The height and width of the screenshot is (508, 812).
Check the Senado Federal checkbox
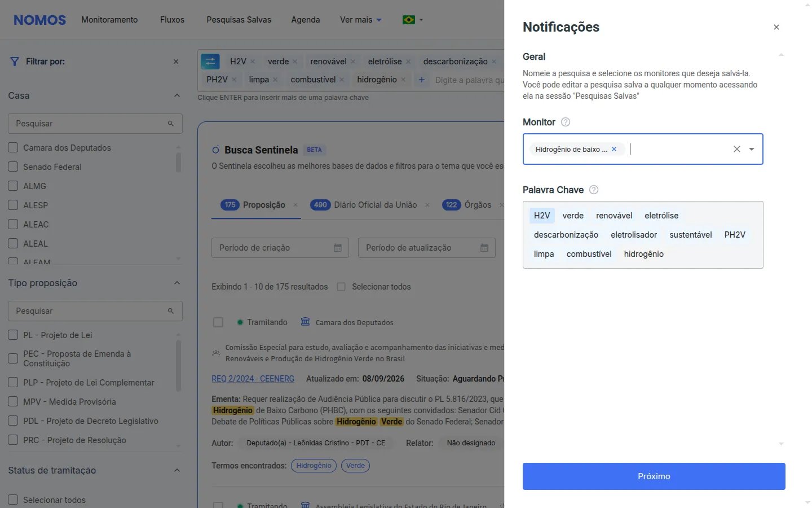pos(13,167)
